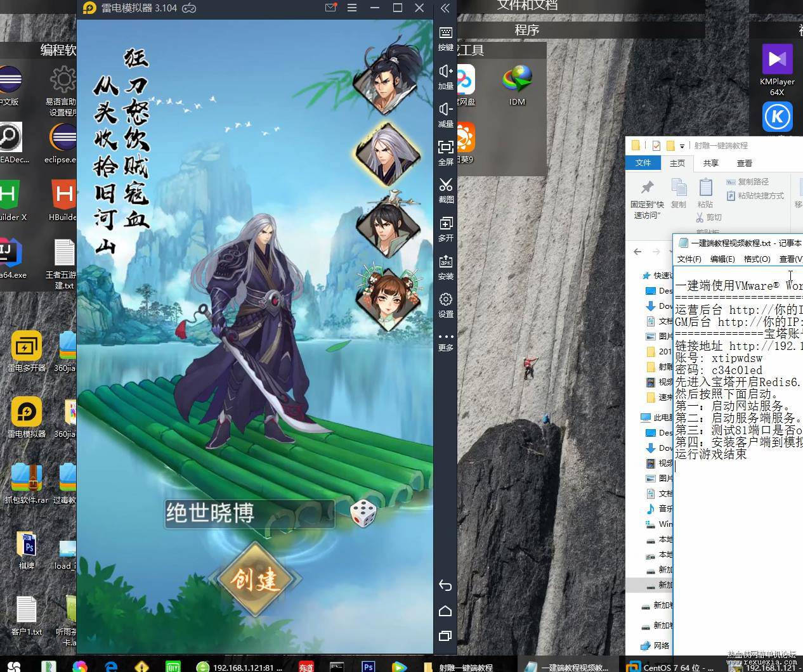Viewport: 803px width, 672px height.
Task: Click 粘贴快捷方式 in Explorer ribbon
Action: click(x=755, y=196)
